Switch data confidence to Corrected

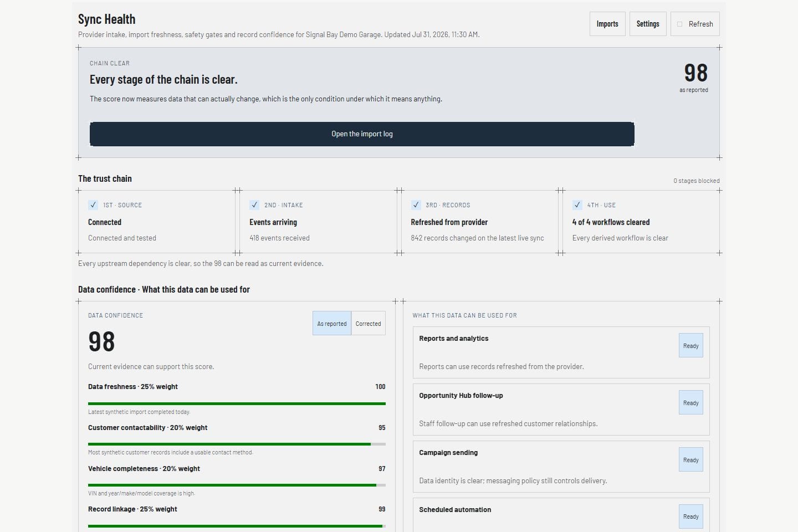tap(369, 324)
